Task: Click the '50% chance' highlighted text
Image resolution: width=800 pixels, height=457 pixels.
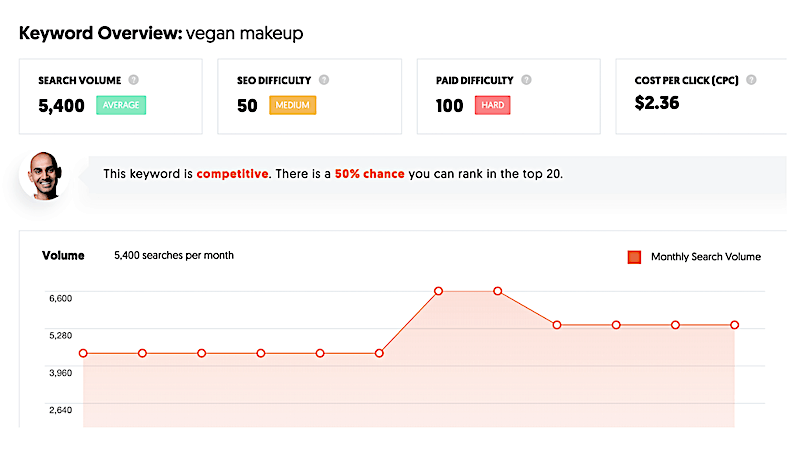Action: coord(369,174)
